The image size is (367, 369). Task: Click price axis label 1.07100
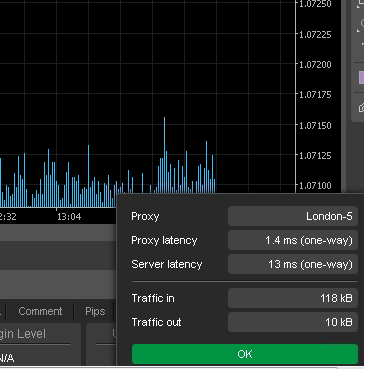[315, 185]
